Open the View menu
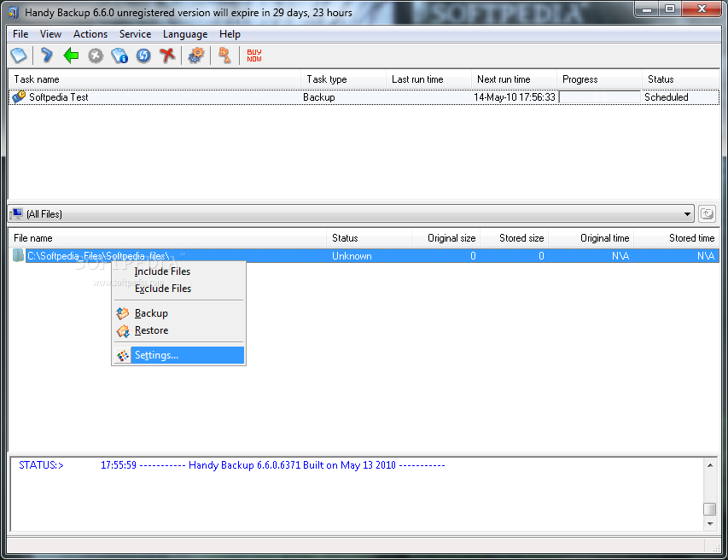This screenshot has width=728, height=560. pos(50,34)
